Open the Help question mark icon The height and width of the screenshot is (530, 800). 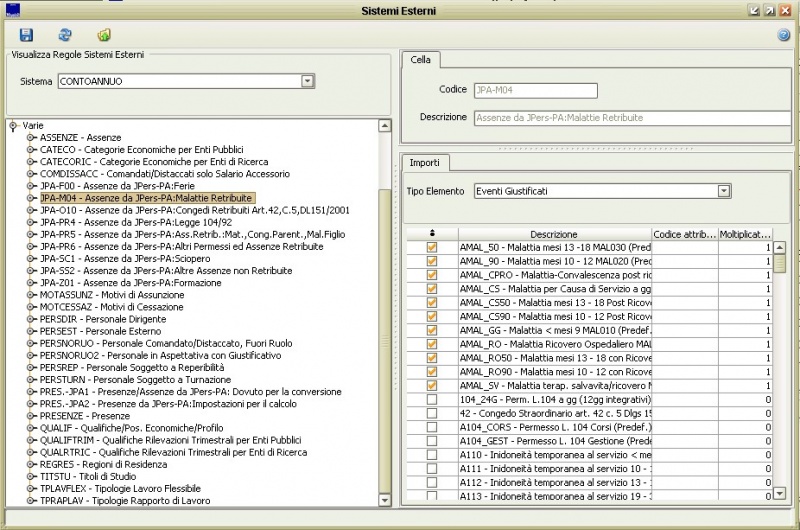(783, 35)
